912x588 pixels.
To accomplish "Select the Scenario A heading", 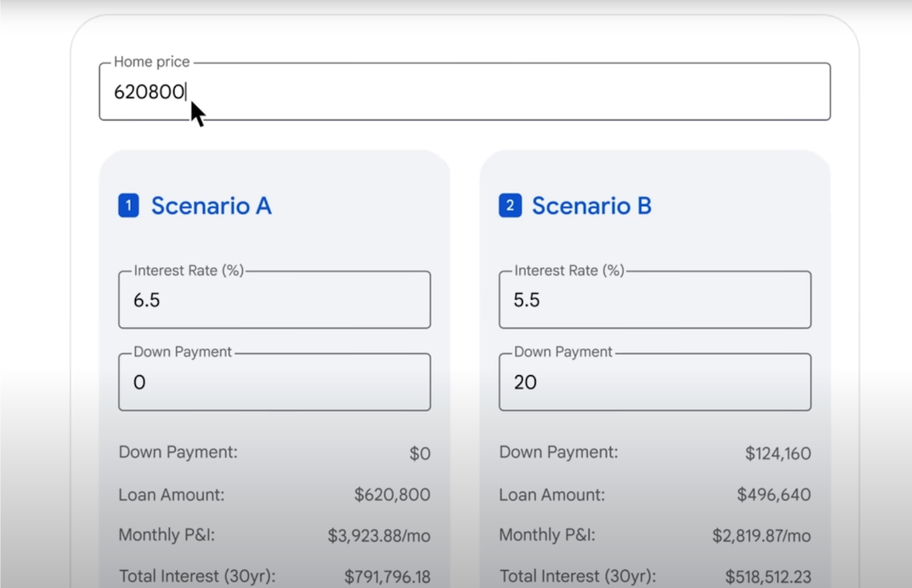I will click(211, 206).
